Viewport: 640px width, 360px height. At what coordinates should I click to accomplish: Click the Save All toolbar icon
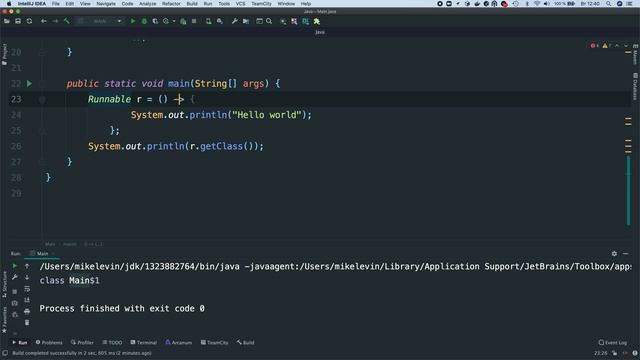tap(18, 21)
